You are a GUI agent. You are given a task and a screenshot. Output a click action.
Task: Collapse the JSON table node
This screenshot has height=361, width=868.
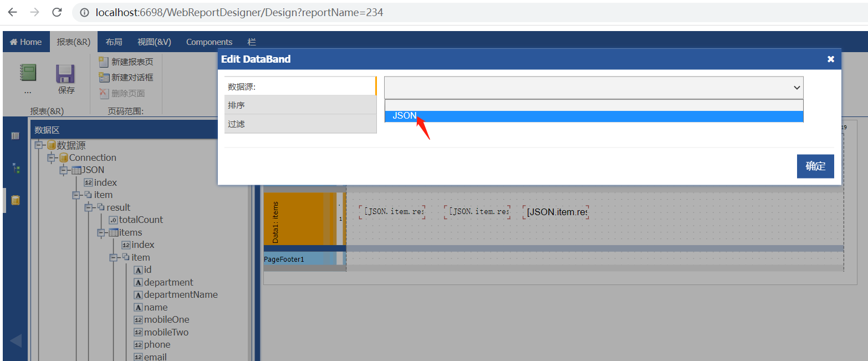pyautogui.click(x=63, y=170)
